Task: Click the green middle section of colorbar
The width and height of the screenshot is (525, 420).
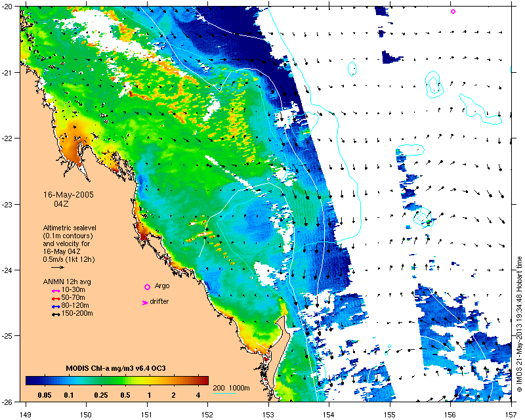Action: pyautogui.click(x=114, y=381)
